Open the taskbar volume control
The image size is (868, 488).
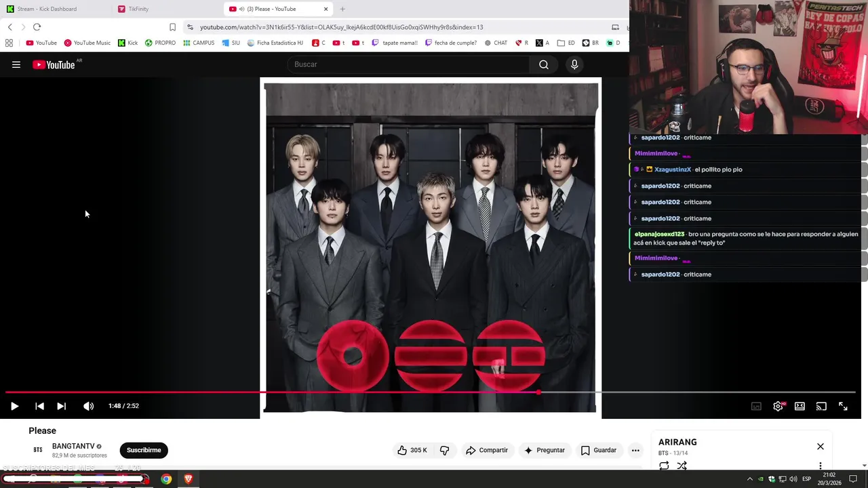(793, 479)
